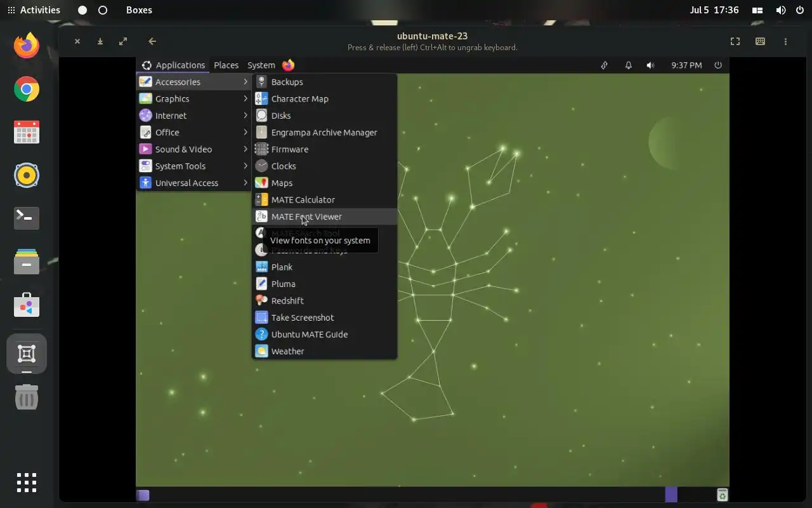This screenshot has width=812, height=508.
Task: Open Rhythmbox from the dock
Action: (x=27, y=175)
